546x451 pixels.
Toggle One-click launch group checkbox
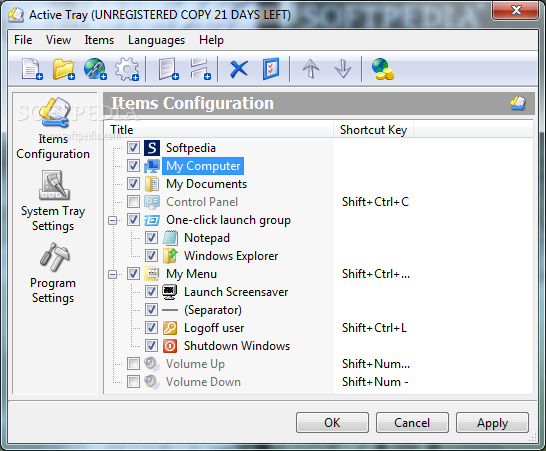(x=133, y=220)
